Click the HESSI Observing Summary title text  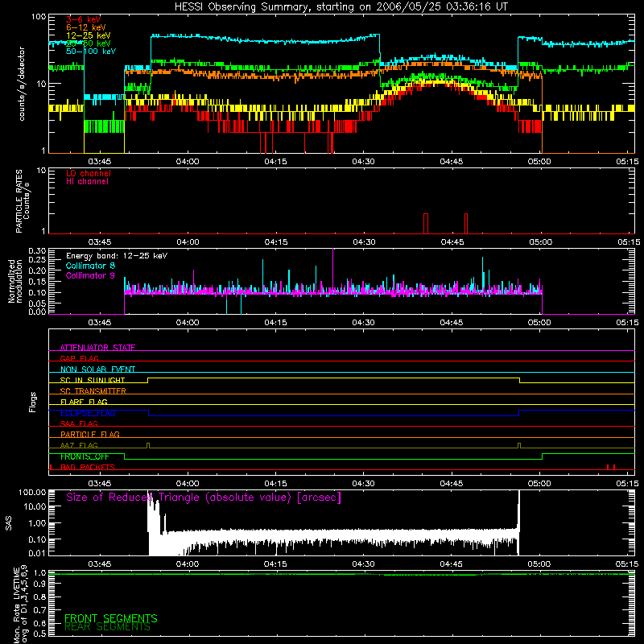(x=341, y=7)
